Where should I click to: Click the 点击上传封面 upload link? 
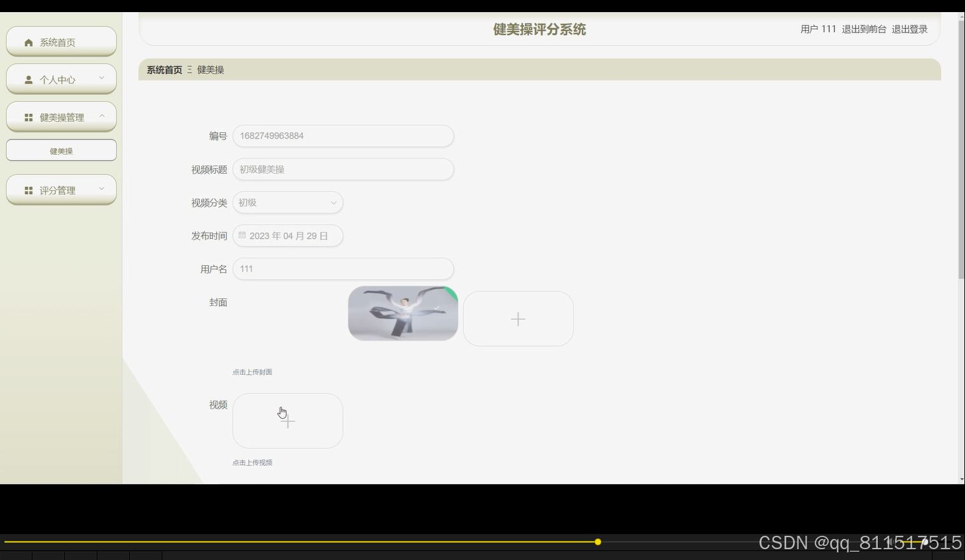(252, 372)
